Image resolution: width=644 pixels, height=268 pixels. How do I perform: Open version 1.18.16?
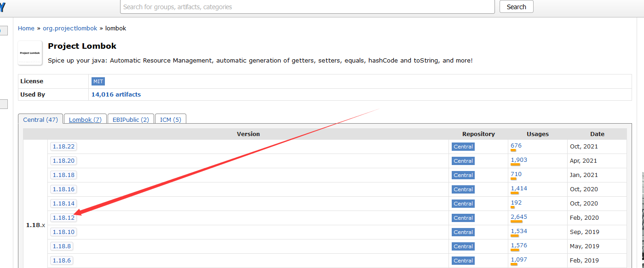pos(63,189)
